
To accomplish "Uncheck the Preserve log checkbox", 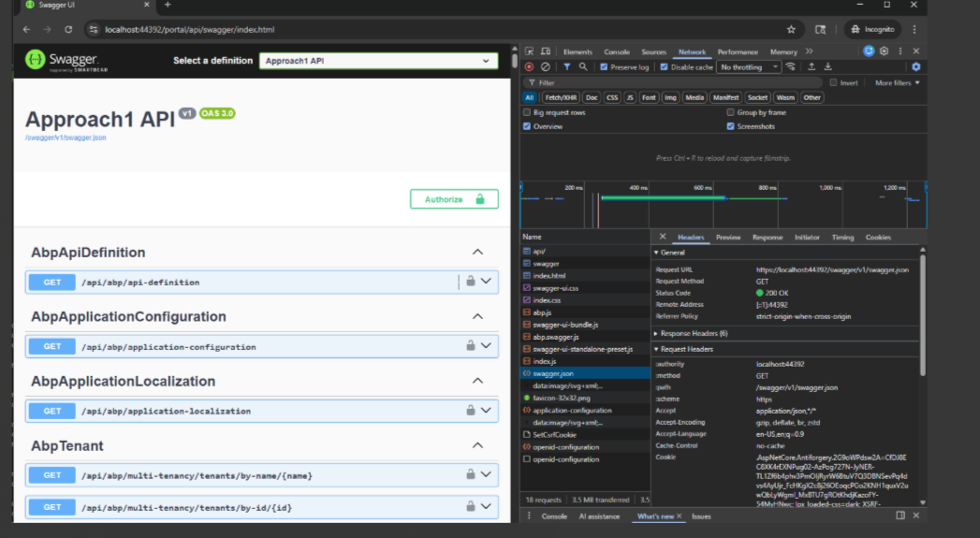I will pos(604,67).
